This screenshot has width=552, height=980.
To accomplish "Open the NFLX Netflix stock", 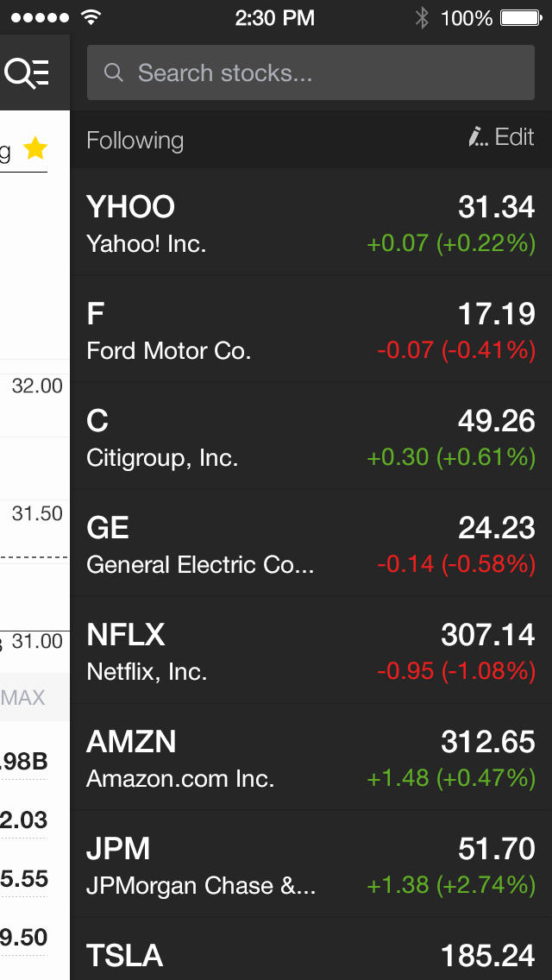I will pos(310,650).
